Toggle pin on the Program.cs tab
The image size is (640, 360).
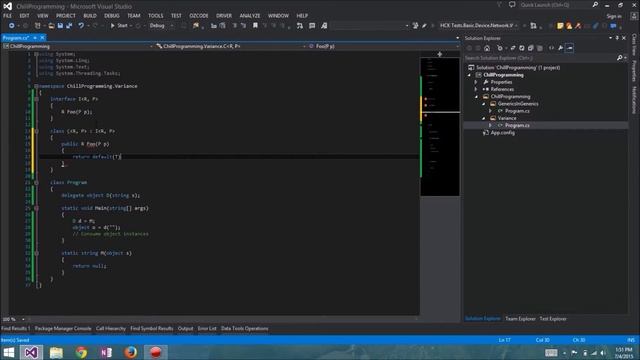(x=35, y=38)
